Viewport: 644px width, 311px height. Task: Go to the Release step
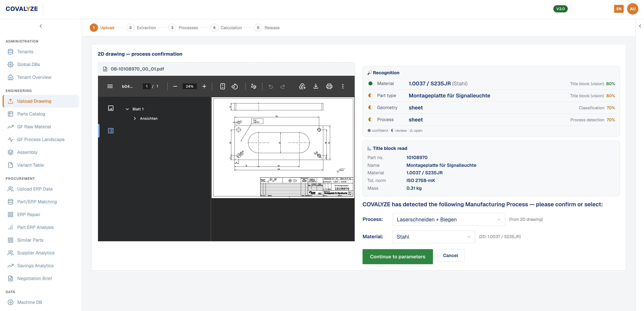coord(267,27)
